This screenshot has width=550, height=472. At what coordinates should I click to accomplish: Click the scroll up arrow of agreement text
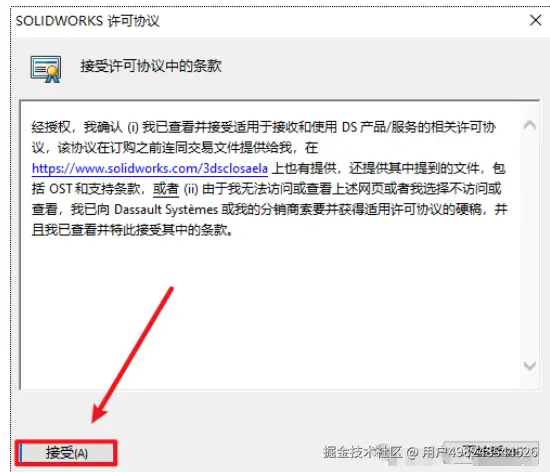coord(530,125)
